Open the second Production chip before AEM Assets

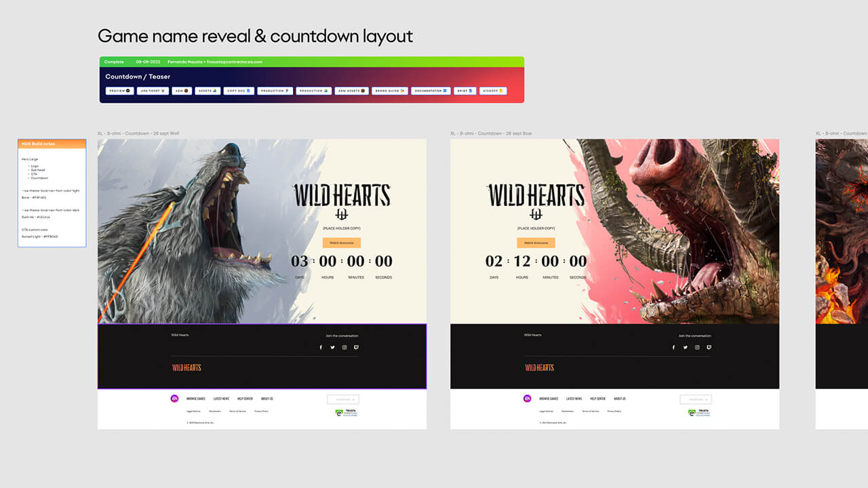tap(314, 90)
